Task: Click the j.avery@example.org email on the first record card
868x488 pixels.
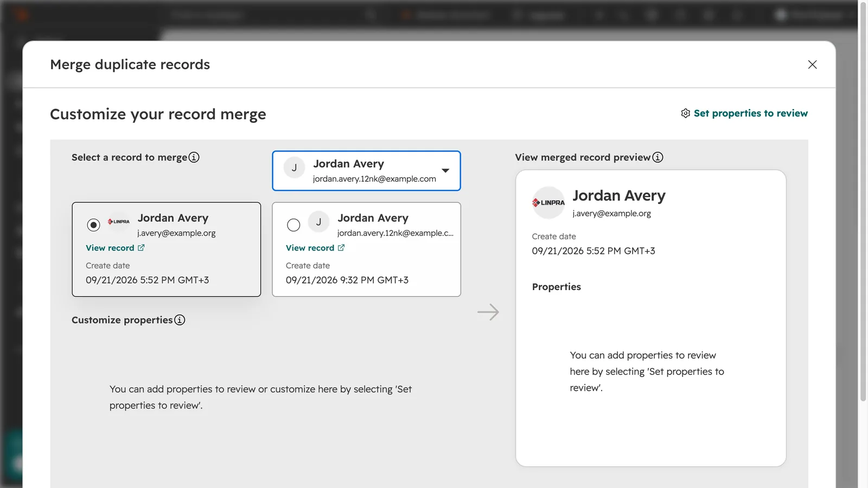Action: point(176,233)
